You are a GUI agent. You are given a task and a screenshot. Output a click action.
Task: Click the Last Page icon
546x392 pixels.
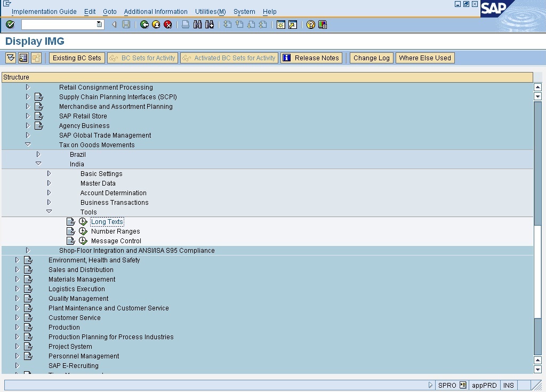(x=263, y=25)
